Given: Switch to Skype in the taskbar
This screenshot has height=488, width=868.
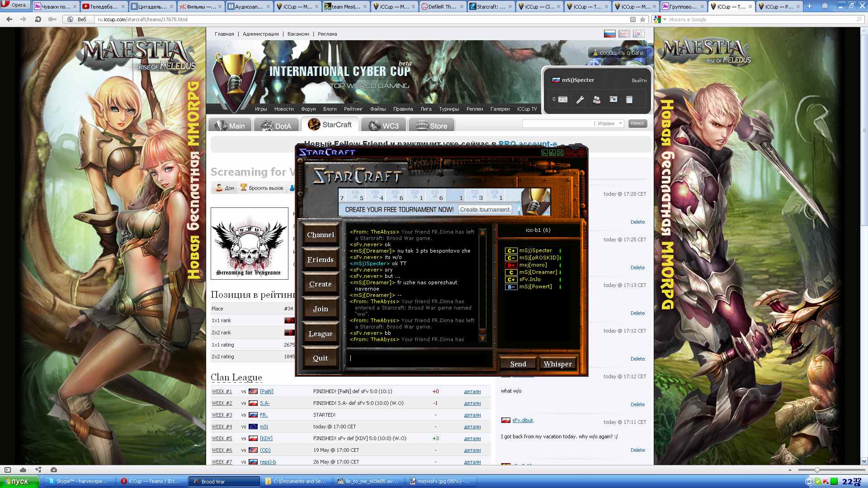Looking at the screenshot, I should pos(79,481).
